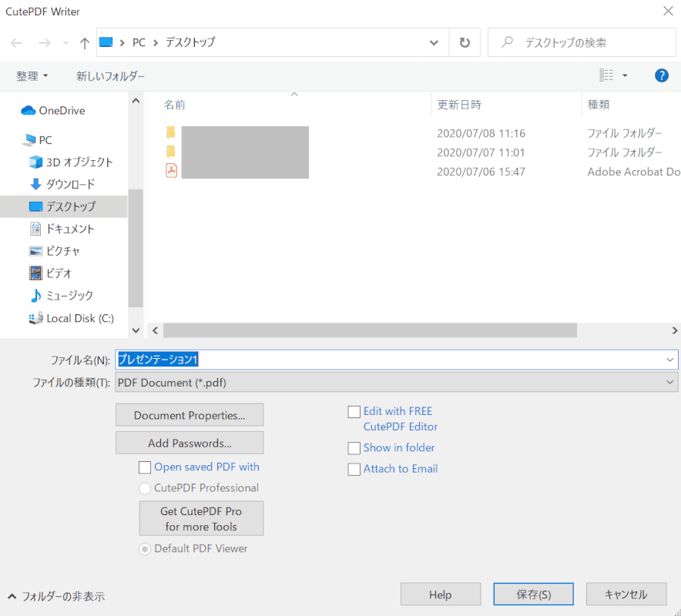The width and height of the screenshot is (681, 616).
Task: Check Edit with FREE CutePDF Editor
Action: tap(354, 411)
